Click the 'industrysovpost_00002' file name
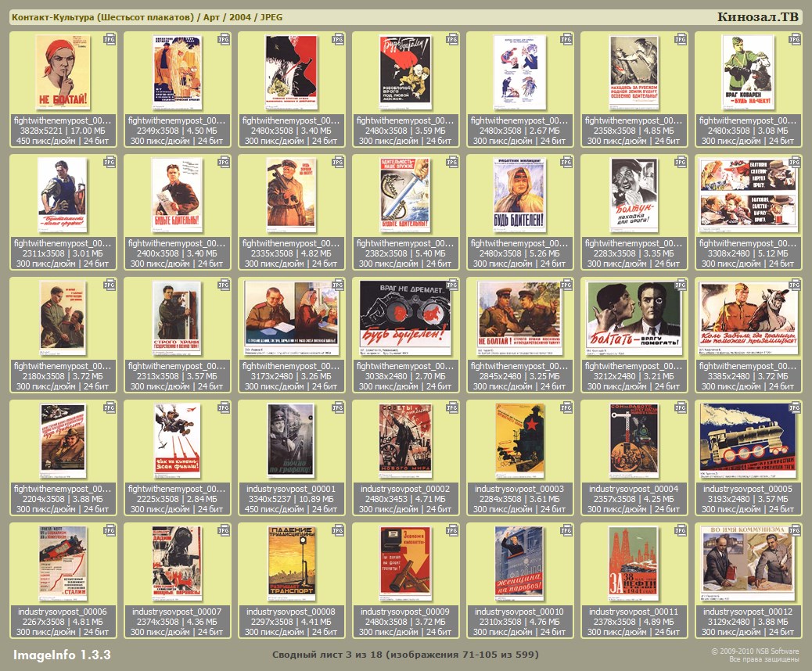Viewport: 812px width, 671px height. point(405,489)
